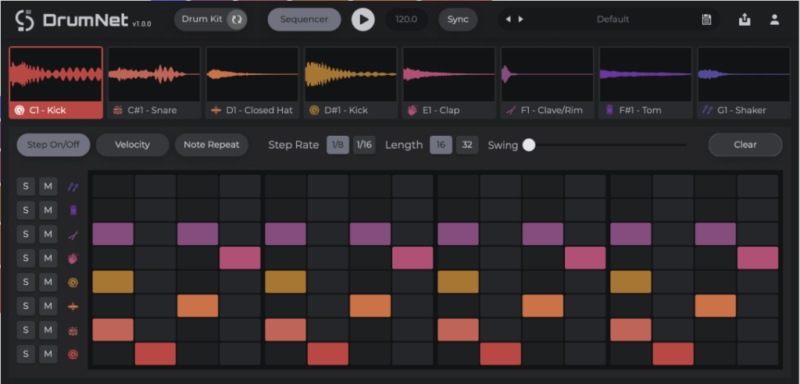
Task: Save preset using the floppy disk icon
Action: tap(707, 20)
